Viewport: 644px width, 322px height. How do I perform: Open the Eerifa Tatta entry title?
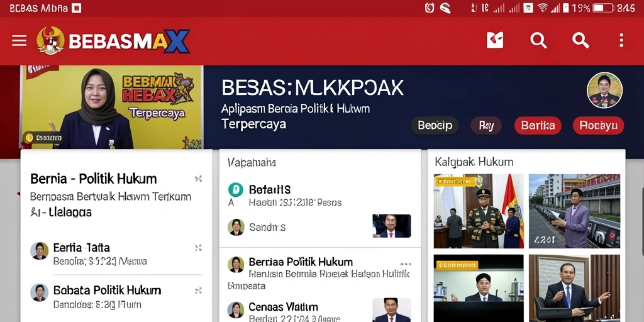(x=81, y=248)
